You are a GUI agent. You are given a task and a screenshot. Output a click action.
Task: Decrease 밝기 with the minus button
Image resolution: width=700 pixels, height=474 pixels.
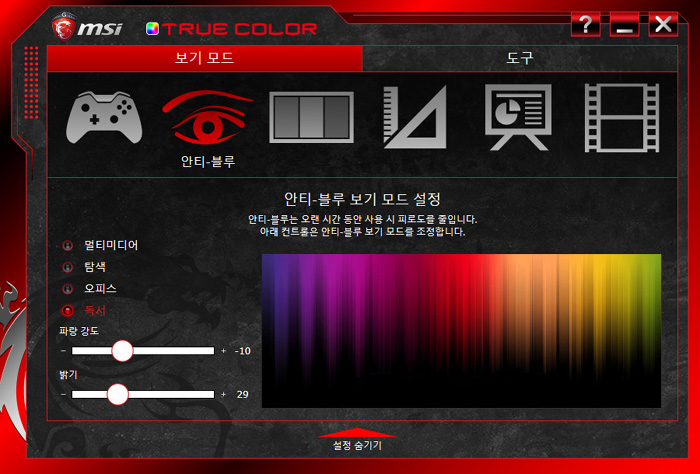63,395
